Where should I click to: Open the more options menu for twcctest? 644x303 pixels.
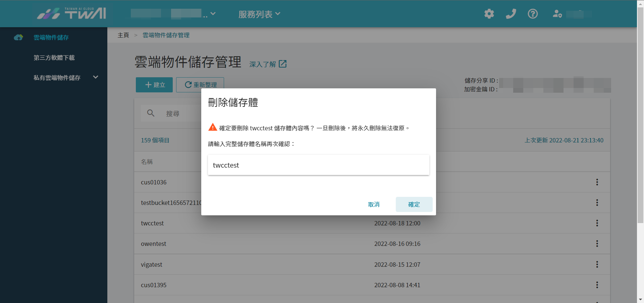click(x=597, y=223)
